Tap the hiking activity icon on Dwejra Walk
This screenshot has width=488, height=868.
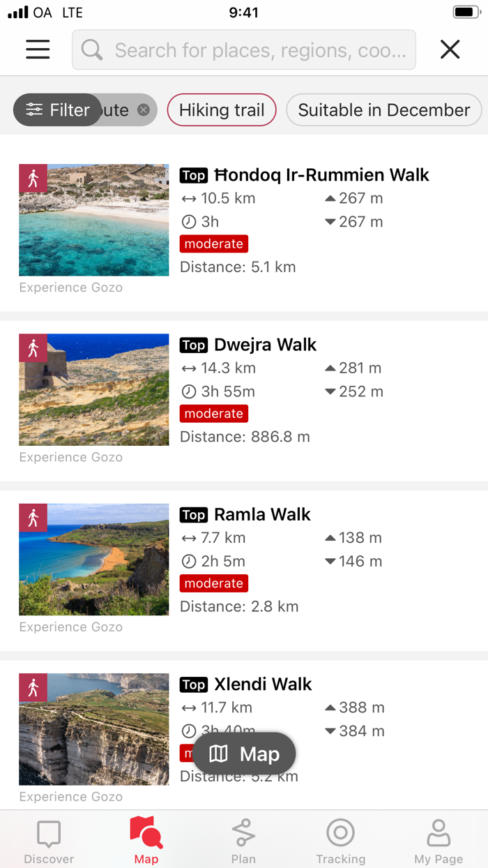[x=33, y=347]
